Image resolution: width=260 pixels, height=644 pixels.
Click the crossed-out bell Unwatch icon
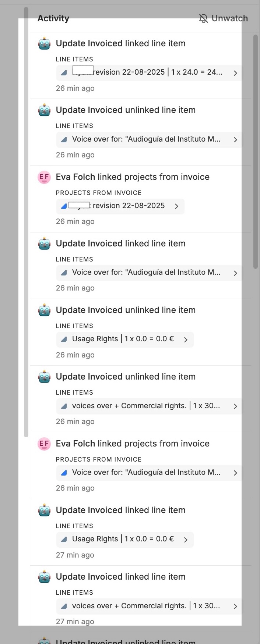click(x=203, y=18)
